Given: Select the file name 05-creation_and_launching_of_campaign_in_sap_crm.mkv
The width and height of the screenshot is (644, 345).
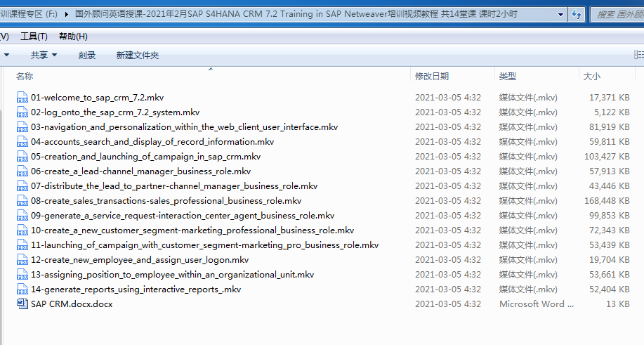Looking at the screenshot, I should pyautogui.click(x=146, y=157).
